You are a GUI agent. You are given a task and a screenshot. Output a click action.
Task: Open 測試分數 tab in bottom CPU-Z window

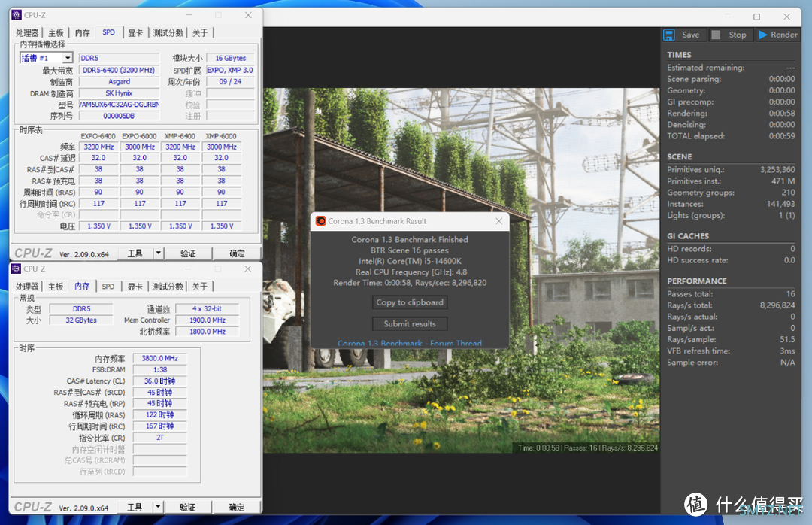(168, 286)
